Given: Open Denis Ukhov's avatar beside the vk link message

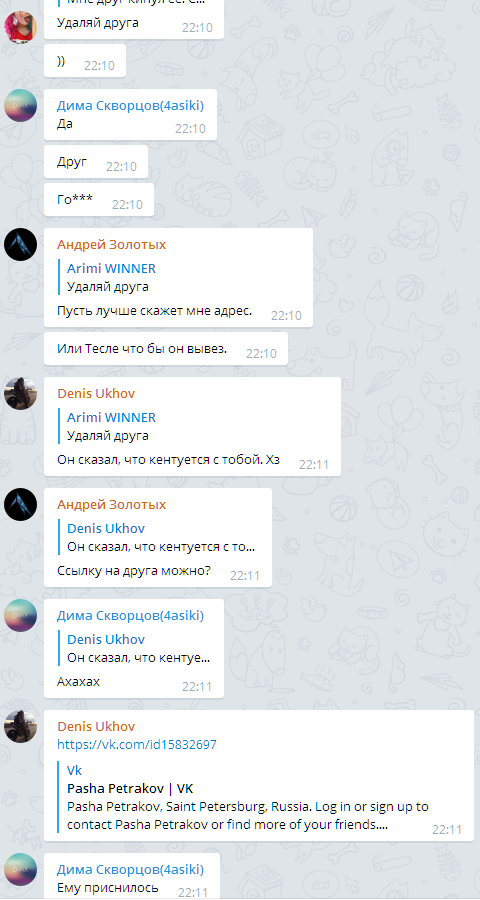Looking at the screenshot, I should click(21, 726).
